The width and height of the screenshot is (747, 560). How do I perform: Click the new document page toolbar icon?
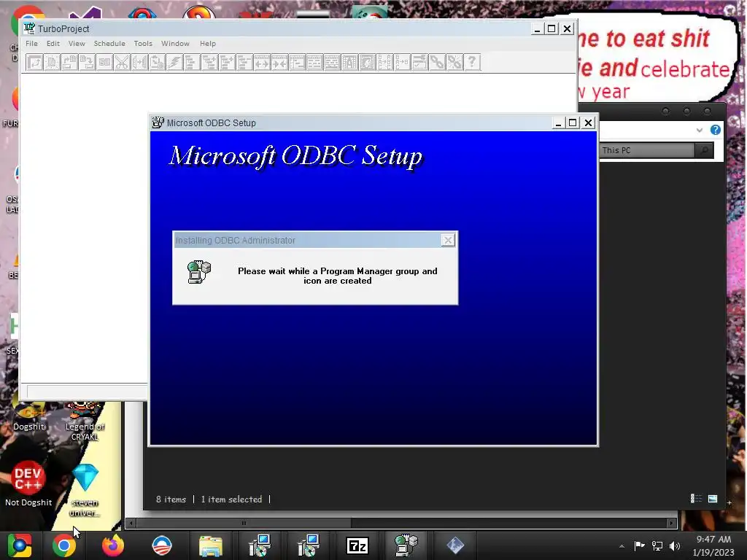click(52, 63)
